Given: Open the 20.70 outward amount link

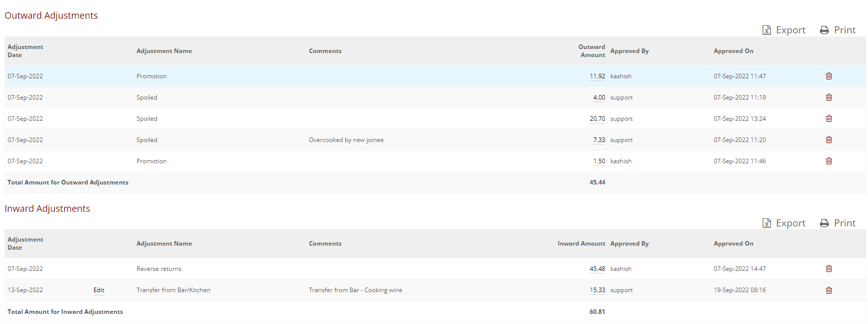Looking at the screenshot, I should click(597, 119).
